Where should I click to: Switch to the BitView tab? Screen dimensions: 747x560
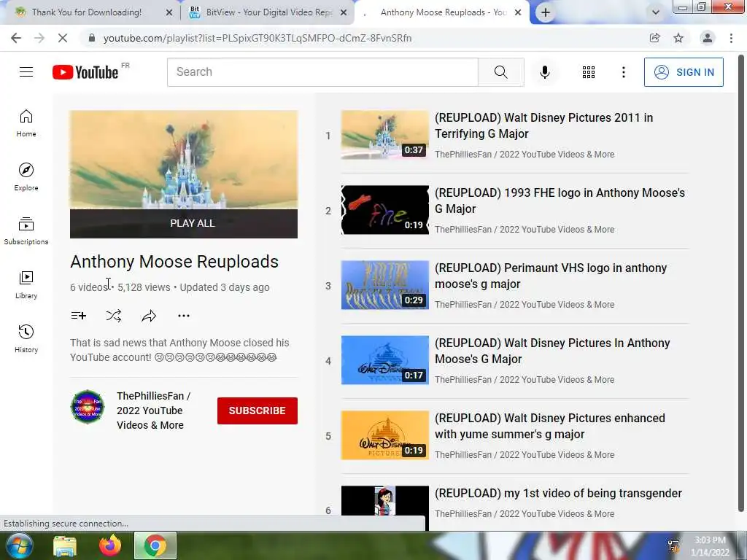pos(268,12)
